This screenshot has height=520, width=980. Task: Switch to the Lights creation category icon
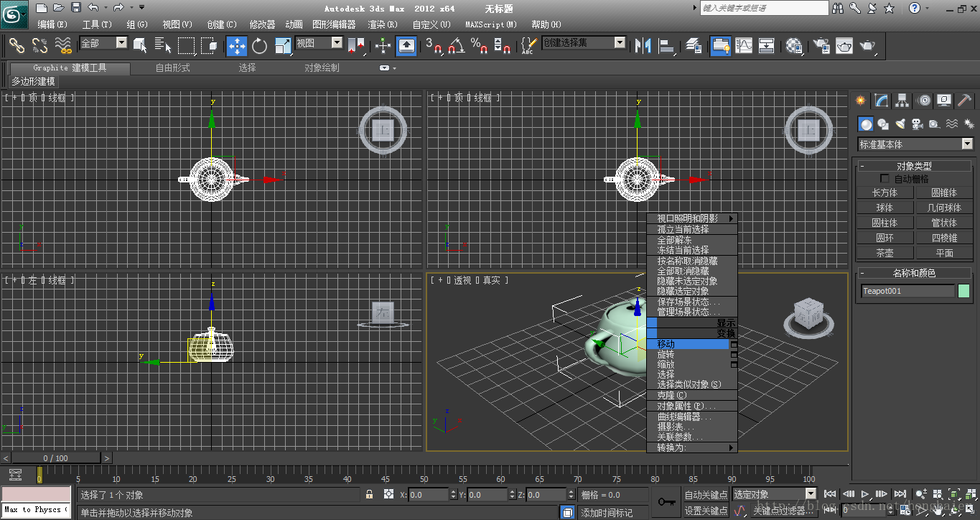coord(900,124)
